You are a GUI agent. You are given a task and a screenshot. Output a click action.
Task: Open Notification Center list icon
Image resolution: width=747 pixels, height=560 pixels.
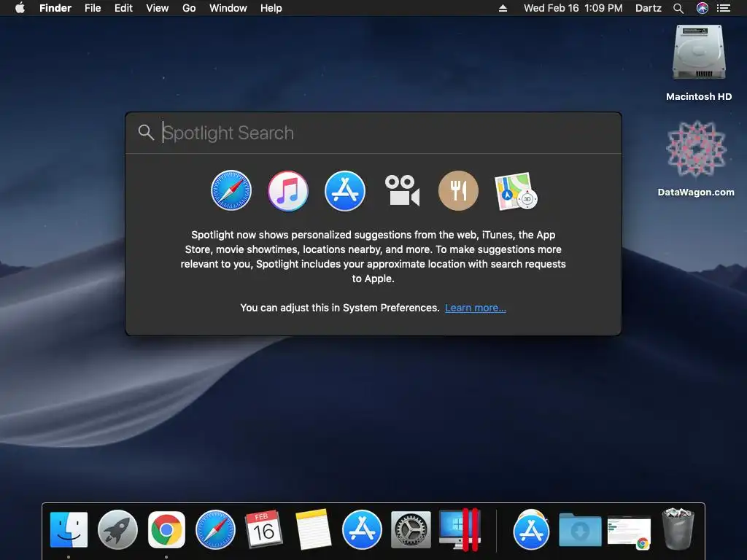click(x=724, y=8)
